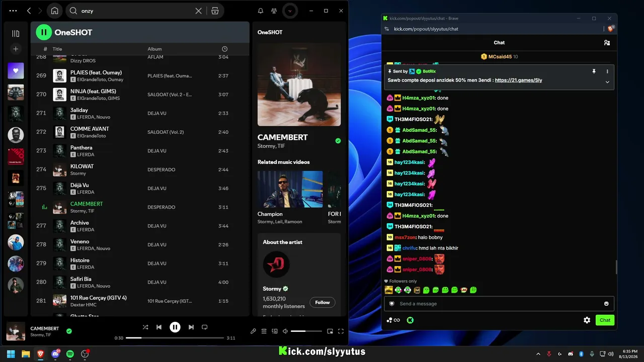
Task: Sort tracks by the duration clock column
Action: [x=224, y=49]
